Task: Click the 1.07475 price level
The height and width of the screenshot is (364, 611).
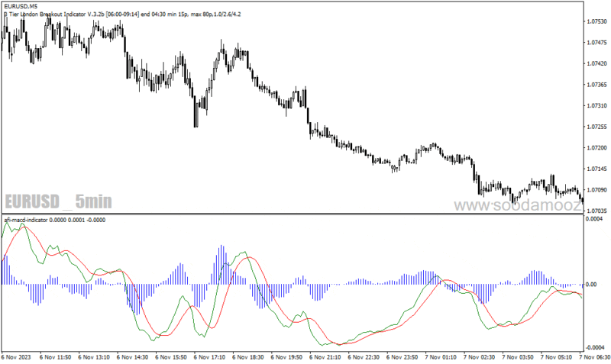Action: [x=596, y=43]
